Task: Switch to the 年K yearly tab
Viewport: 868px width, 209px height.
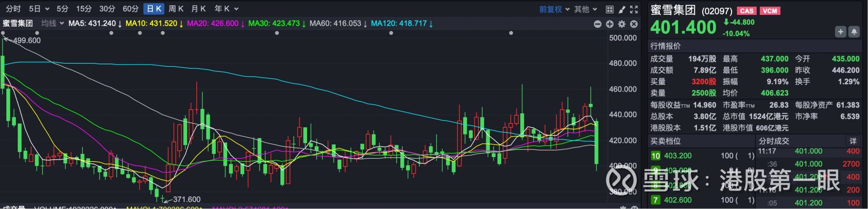Action: click(222, 9)
